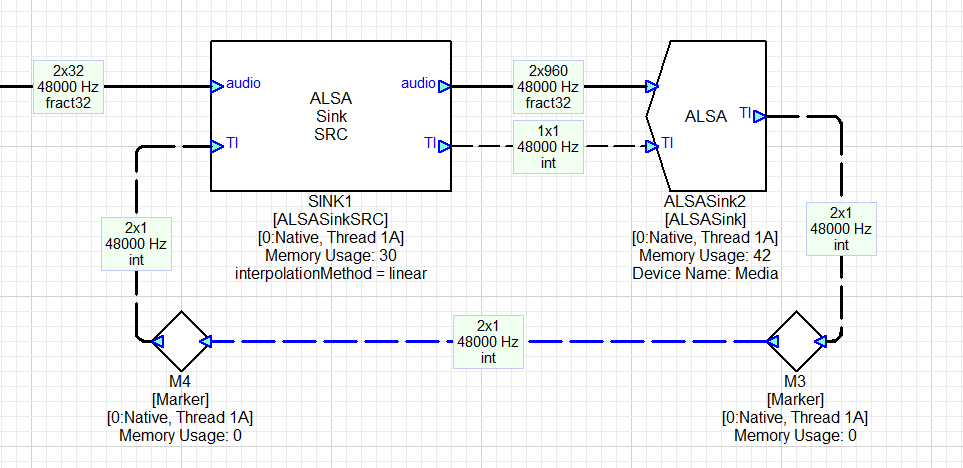Click the M3 name label

pos(795,381)
